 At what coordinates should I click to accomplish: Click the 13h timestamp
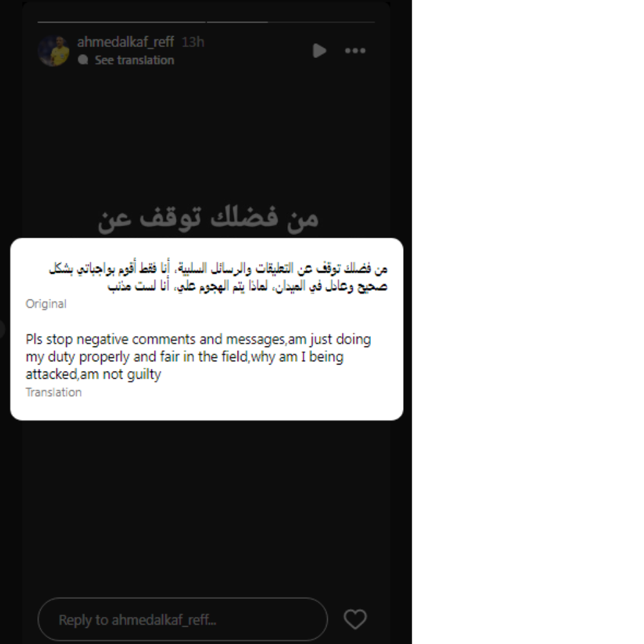click(x=193, y=42)
